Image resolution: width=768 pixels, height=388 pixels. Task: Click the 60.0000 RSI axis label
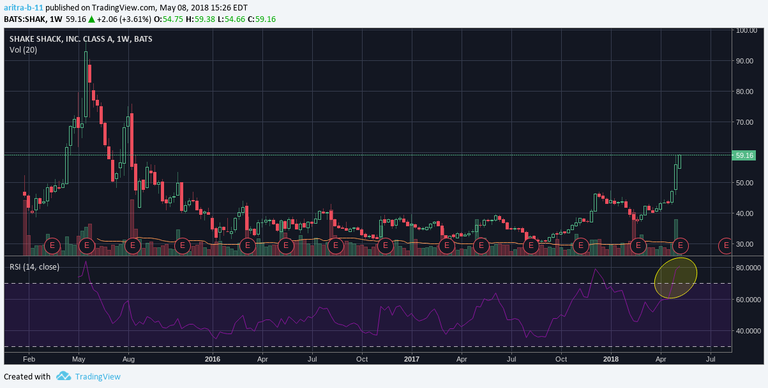point(749,299)
